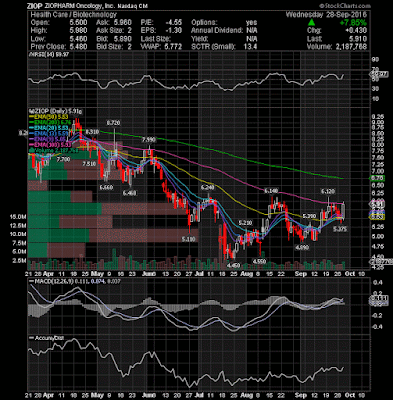
Task: Click the 8.310 price annotation
Action: coord(92,132)
